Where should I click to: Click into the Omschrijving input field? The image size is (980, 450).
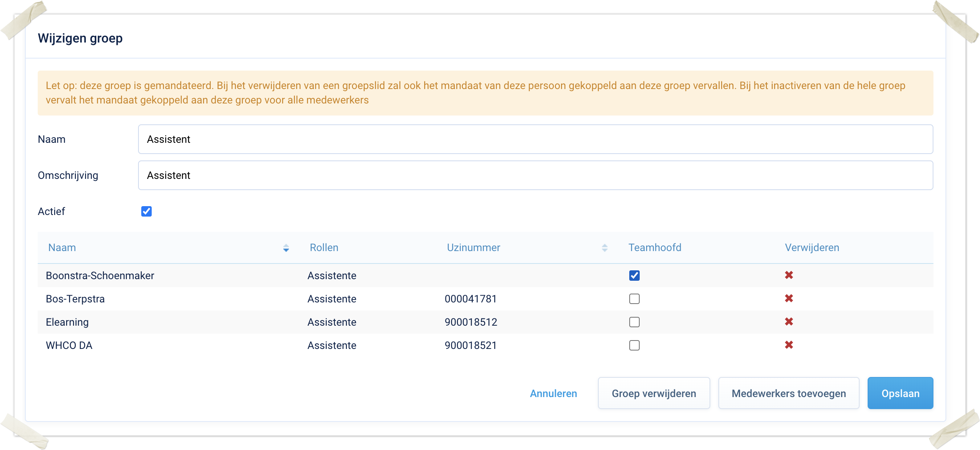tap(535, 175)
